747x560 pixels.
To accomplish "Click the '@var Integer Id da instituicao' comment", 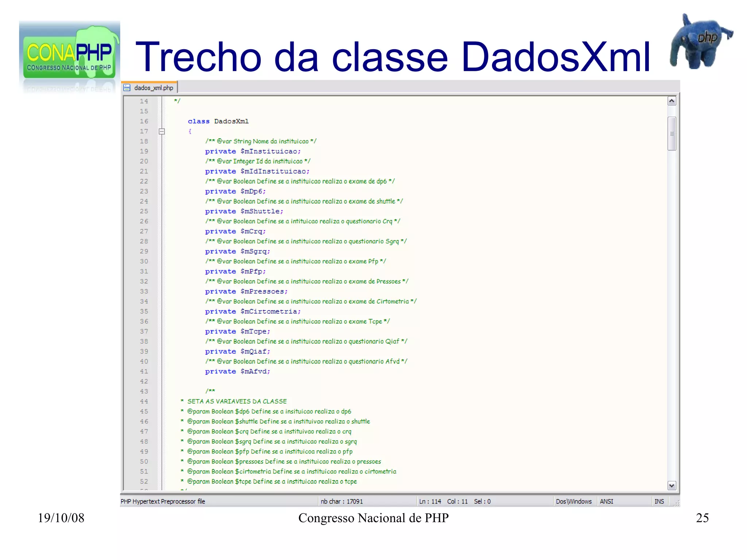I will pos(258,161).
